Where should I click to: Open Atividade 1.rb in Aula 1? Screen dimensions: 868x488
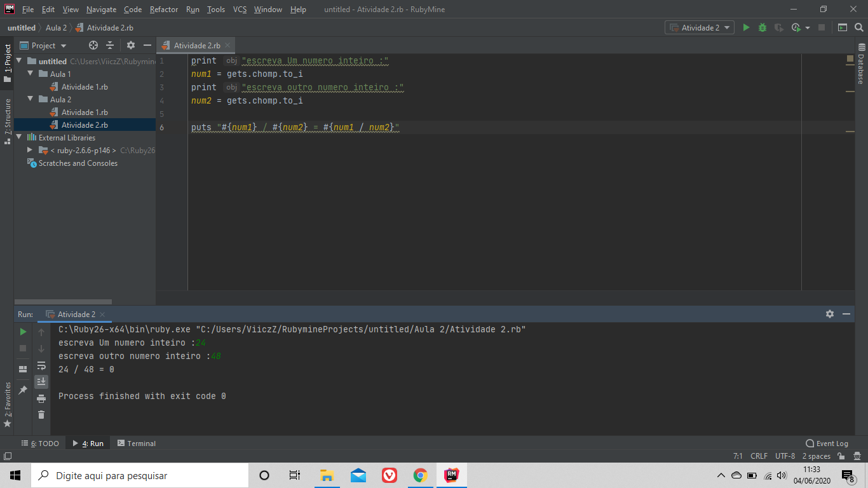[x=84, y=87]
